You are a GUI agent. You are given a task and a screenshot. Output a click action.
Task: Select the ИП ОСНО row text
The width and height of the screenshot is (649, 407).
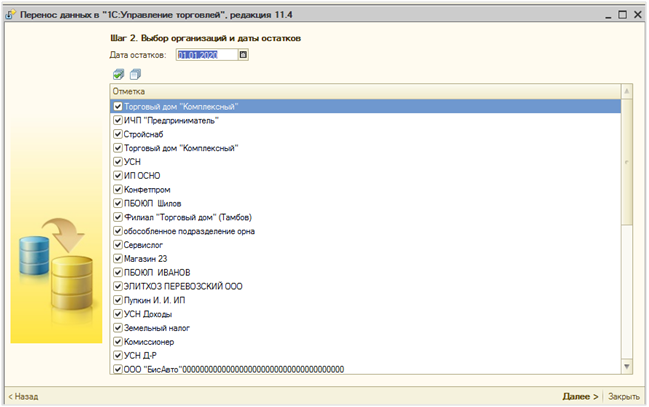[x=142, y=176]
